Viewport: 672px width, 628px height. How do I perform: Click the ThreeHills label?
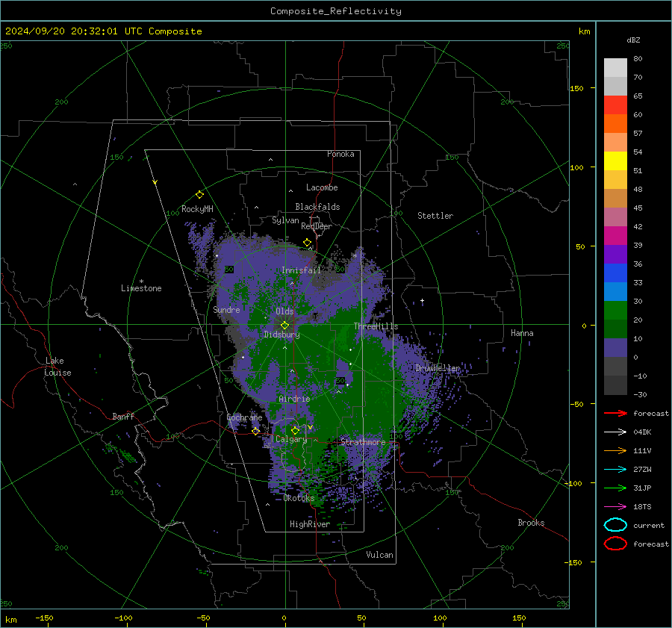(376, 326)
